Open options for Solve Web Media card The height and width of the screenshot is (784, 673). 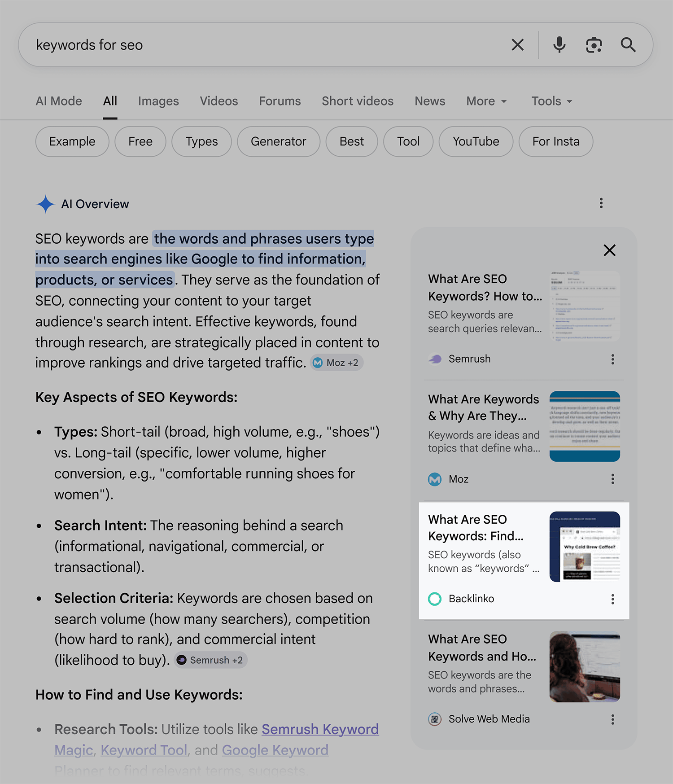click(612, 719)
